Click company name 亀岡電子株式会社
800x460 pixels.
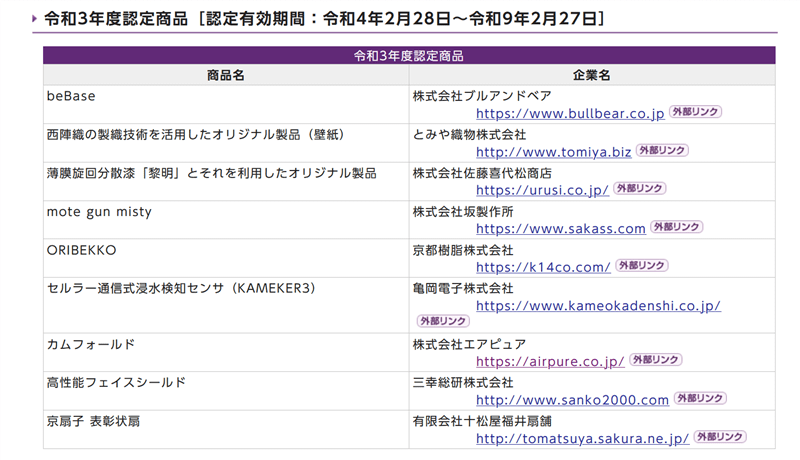pos(463,289)
